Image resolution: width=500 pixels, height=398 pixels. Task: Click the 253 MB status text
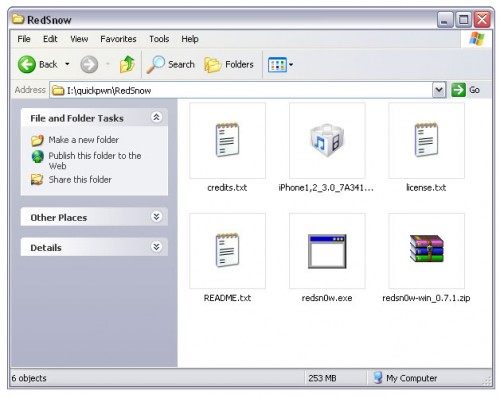322,378
